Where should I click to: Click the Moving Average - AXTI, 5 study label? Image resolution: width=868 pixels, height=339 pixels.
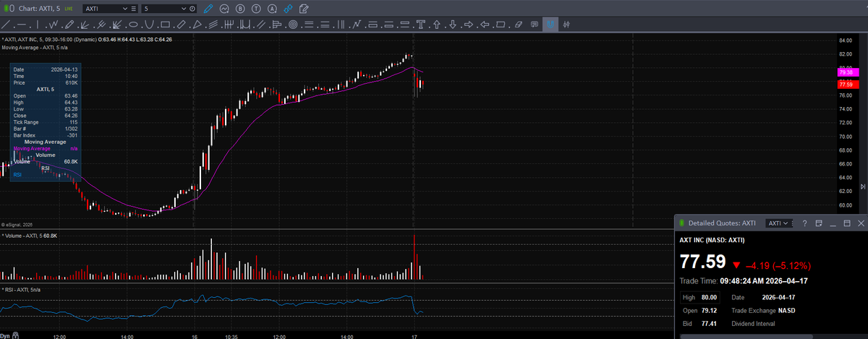(33, 48)
